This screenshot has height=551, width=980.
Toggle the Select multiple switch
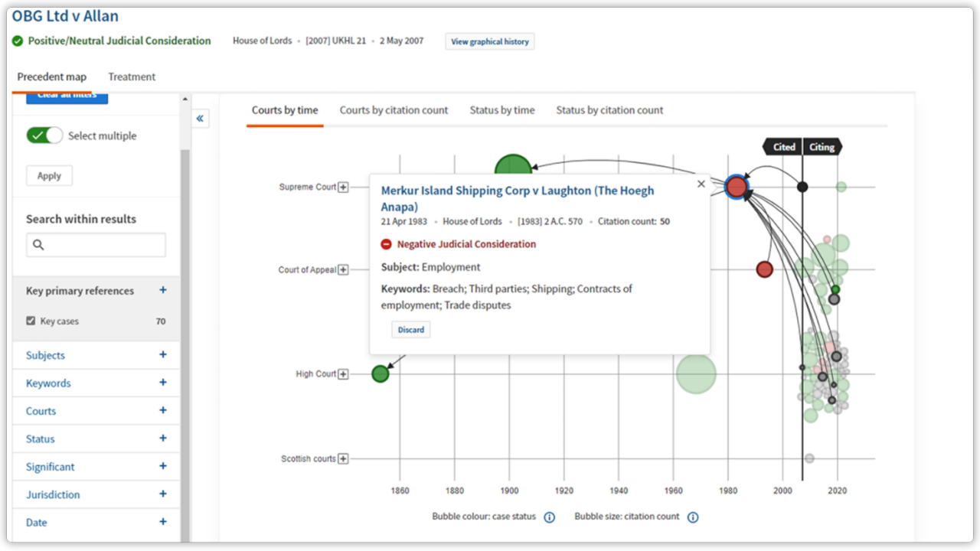(44, 135)
